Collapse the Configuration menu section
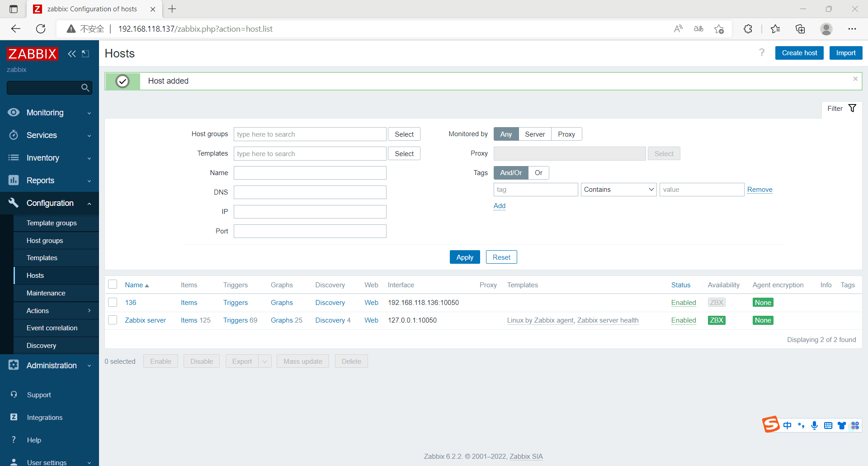This screenshot has height=466, width=868. 89,204
